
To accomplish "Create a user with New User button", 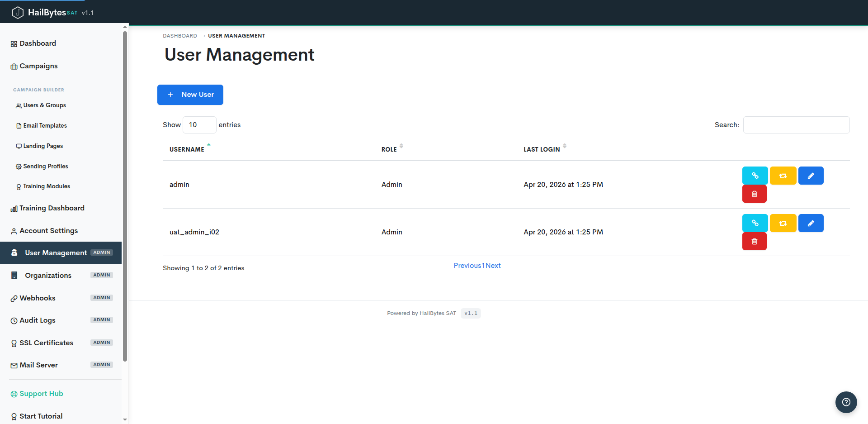I will tap(190, 95).
